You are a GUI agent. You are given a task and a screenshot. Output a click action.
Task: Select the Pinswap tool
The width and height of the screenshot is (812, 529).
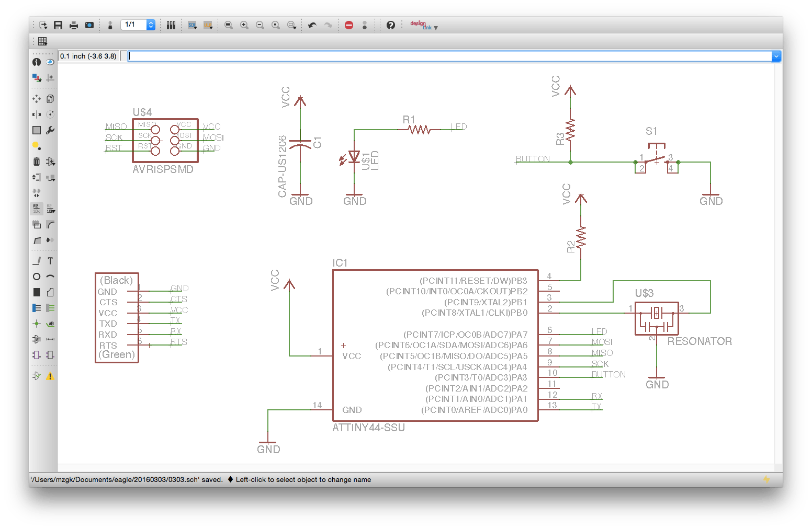pyautogui.click(x=37, y=177)
